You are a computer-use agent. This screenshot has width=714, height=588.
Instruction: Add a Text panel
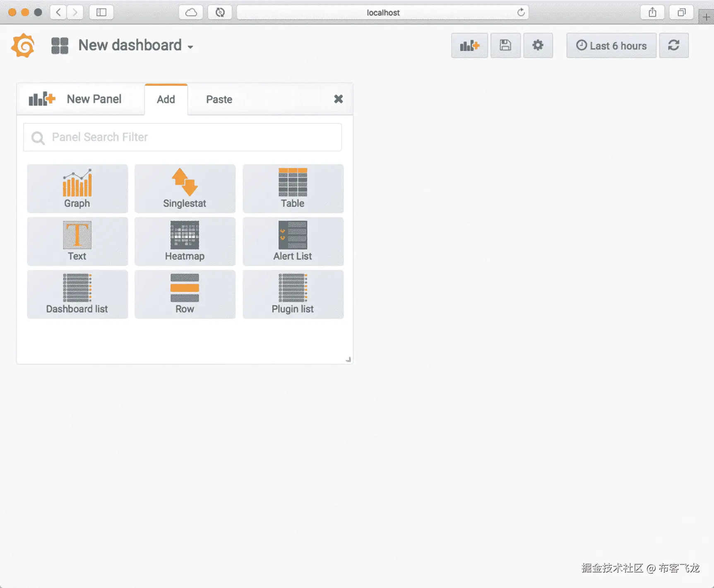pyautogui.click(x=77, y=241)
